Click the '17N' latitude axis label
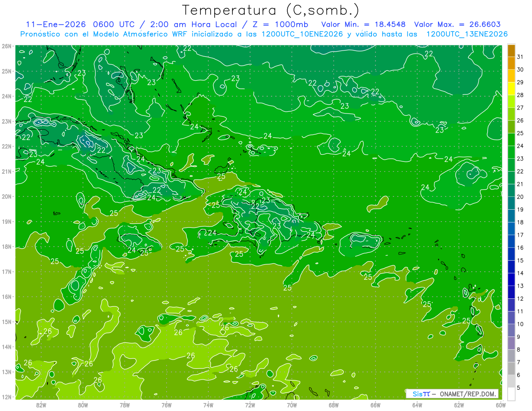The image size is (532, 411). (7, 272)
